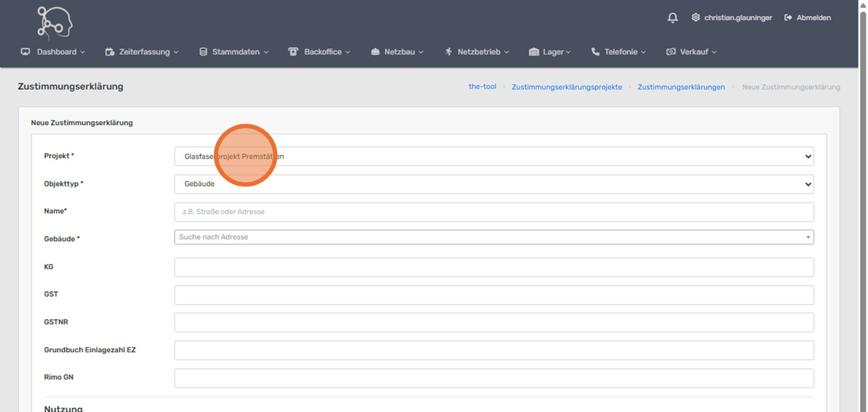Expand the Objekttyp dropdown
This screenshot has width=868, height=412.
493,184
